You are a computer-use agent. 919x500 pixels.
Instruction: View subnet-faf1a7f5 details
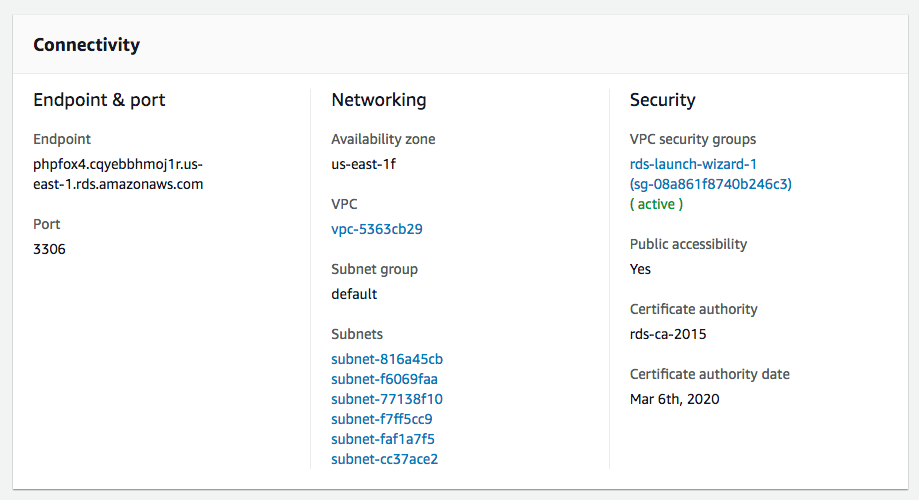pyautogui.click(x=382, y=439)
